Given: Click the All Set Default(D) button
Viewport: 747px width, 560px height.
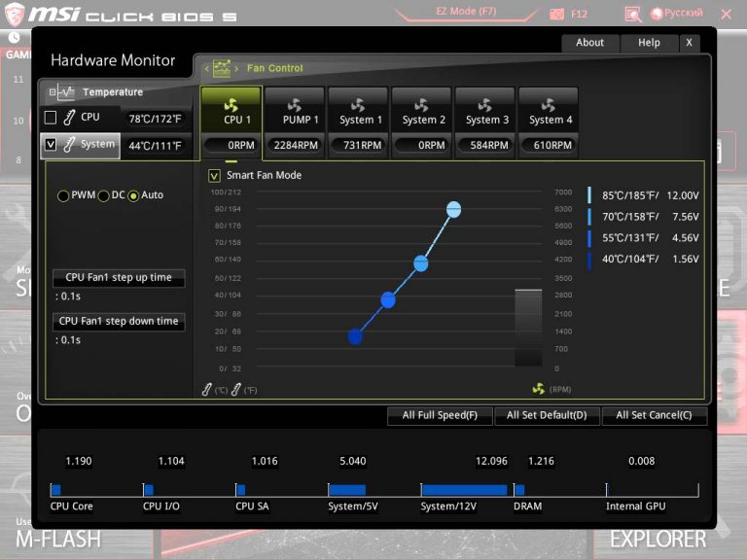Looking at the screenshot, I should [x=547, y=415].
